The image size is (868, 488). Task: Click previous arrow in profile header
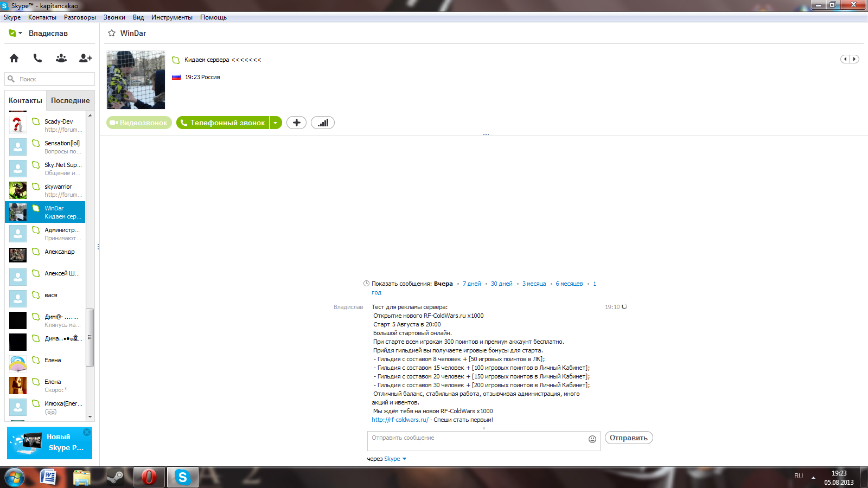pos(845,59)
